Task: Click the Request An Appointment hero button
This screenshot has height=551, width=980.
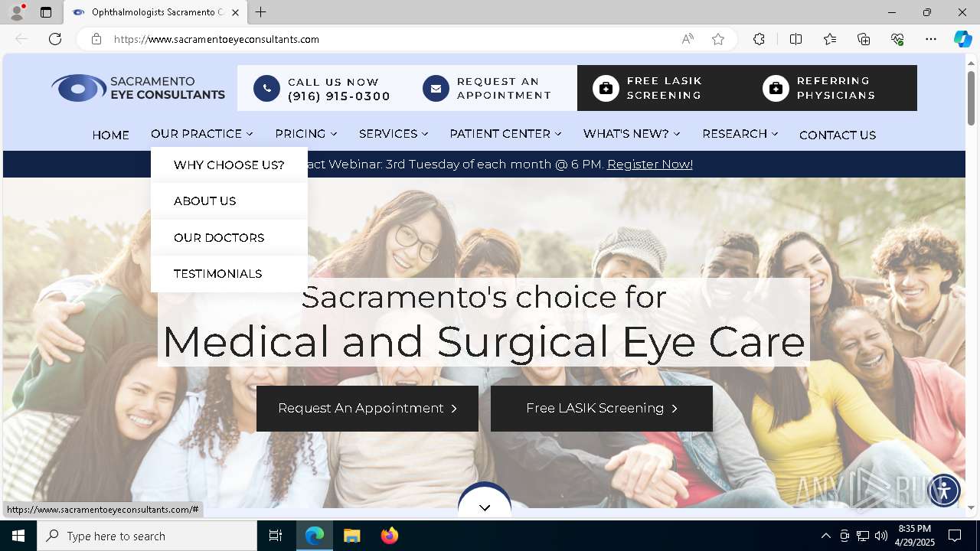Action: click(367, 409)
